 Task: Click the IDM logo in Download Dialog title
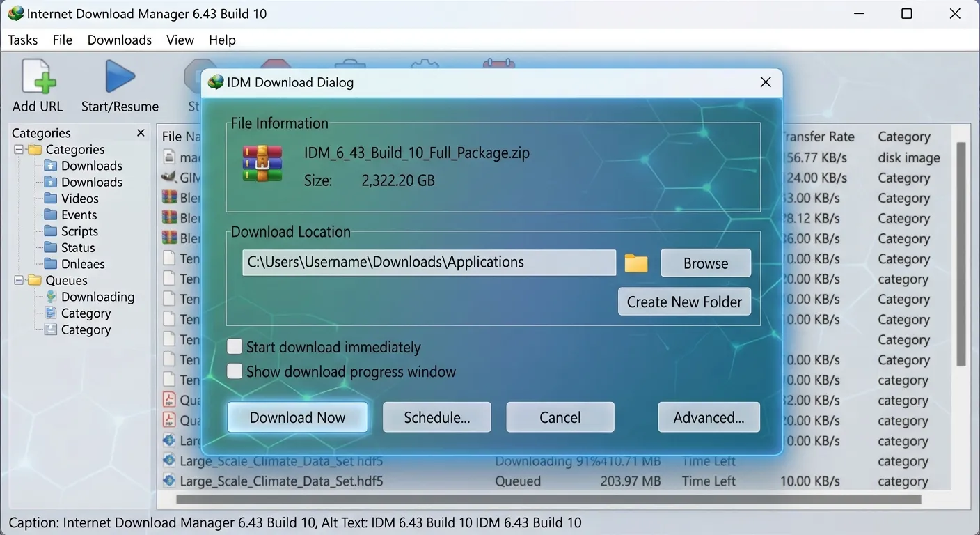[x=216, y=82]
